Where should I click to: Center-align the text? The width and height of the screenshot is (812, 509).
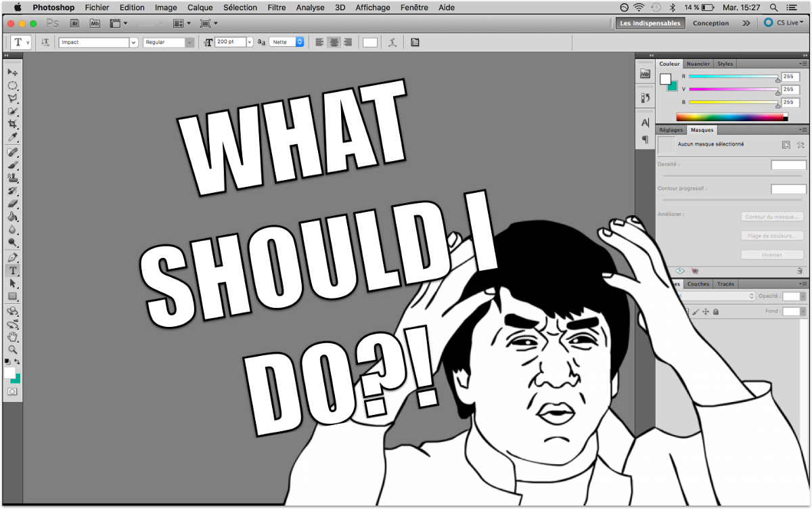pos(334,42)
